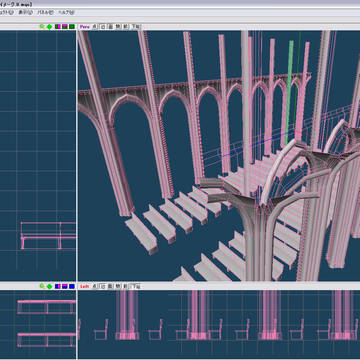Click the green diamond icon in lower-left view header
The width and height of the screenshot is (360, 360).
(x=50, y=286)
